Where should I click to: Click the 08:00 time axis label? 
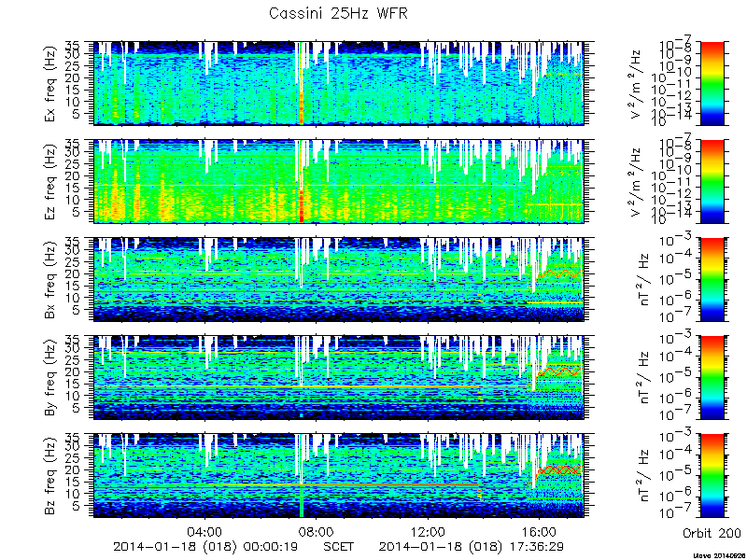317,531
